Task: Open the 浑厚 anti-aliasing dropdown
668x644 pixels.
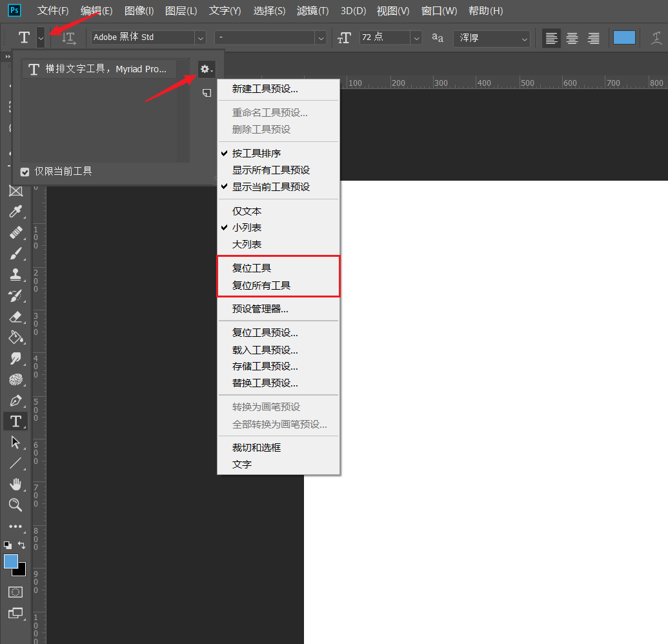Action: click(x=524, y=39)
